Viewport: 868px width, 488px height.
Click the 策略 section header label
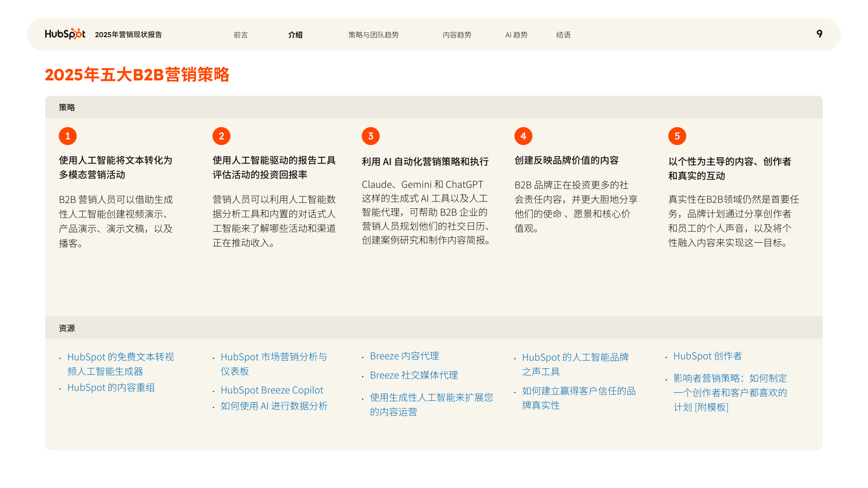pyautogui.click(x=67, y=107)
